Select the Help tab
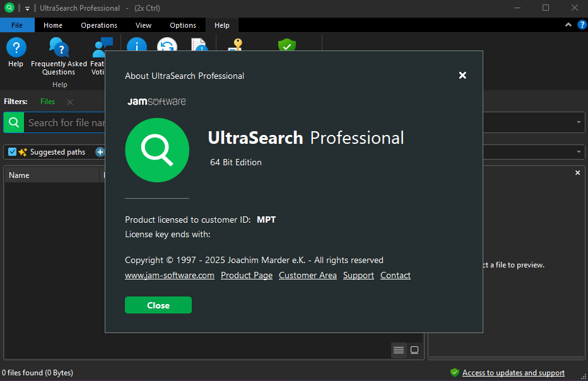 (x=221, y=25)
